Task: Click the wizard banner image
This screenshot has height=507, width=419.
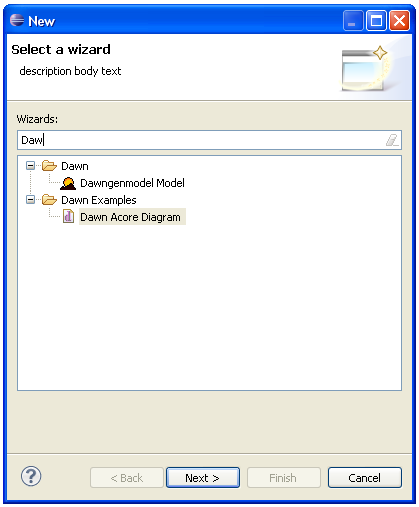Action: [366, 69]
